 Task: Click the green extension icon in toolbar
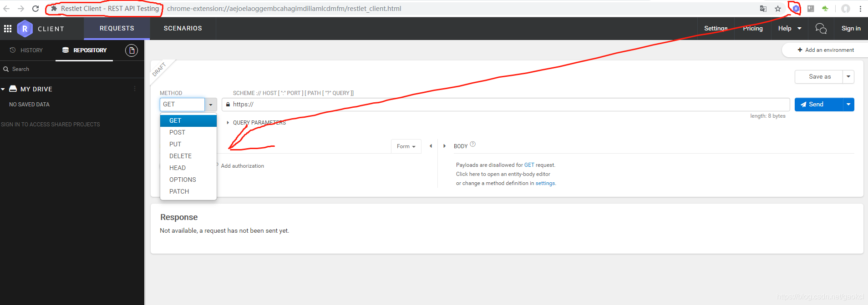pos(825,9)
